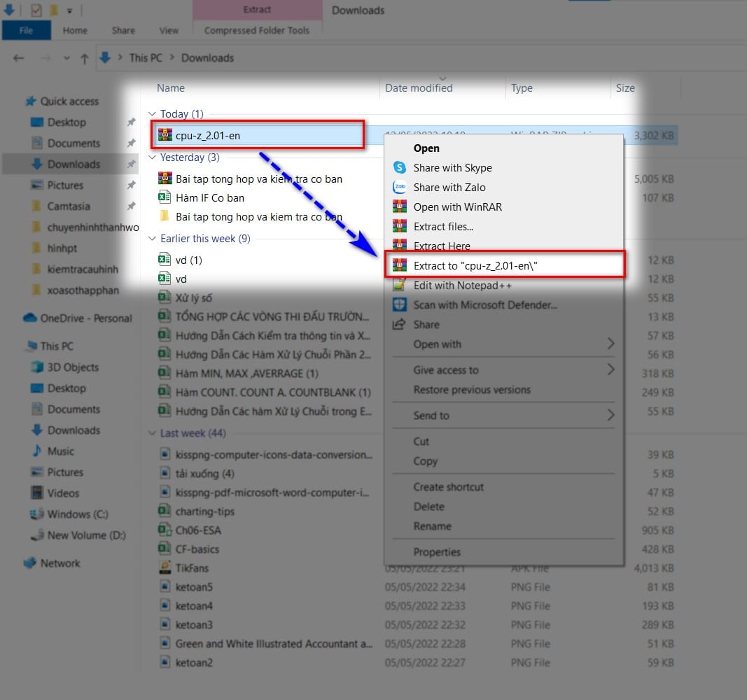Select Open with WinRAR entry
The image size is (747, 700).
click(x=457, y=206)
